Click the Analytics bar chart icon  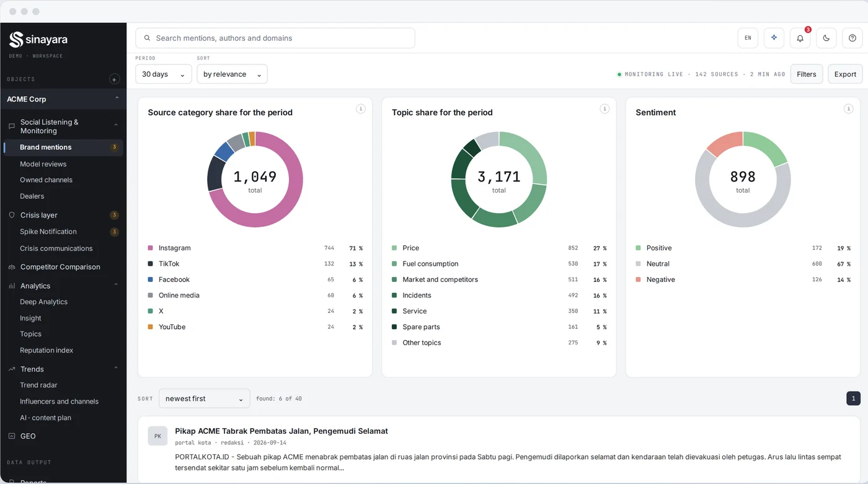(x=11, y=286)
